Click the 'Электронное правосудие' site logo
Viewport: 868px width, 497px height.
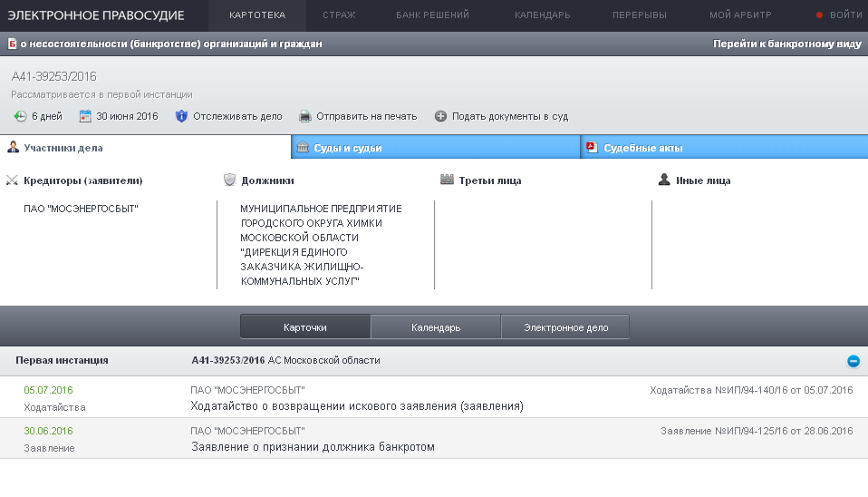click(x=96, y=15)
